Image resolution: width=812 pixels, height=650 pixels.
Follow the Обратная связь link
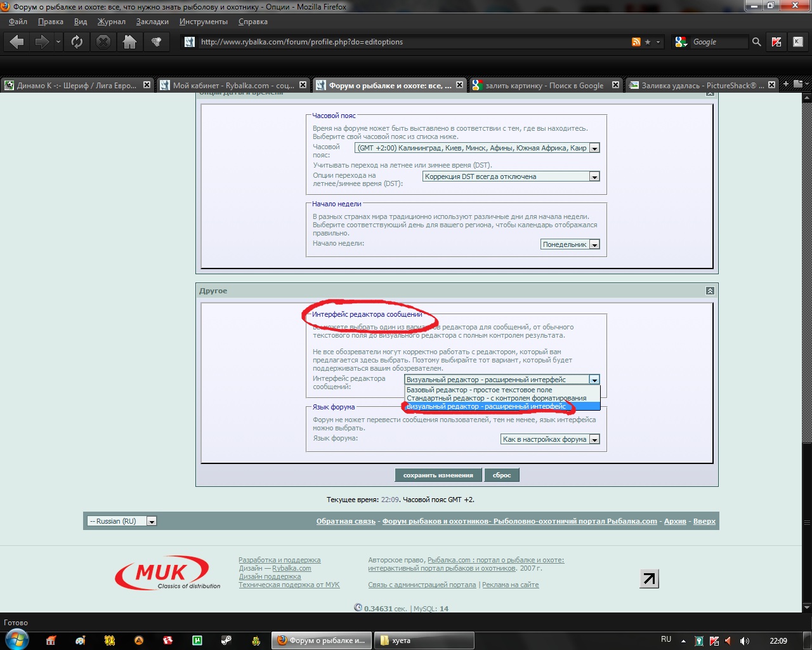pos(346,521)
